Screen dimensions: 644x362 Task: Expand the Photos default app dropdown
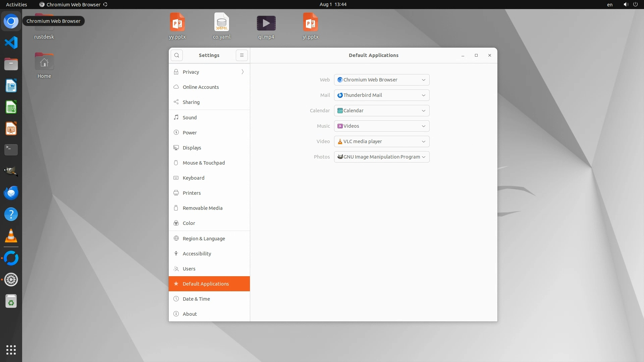click(382, 157)
